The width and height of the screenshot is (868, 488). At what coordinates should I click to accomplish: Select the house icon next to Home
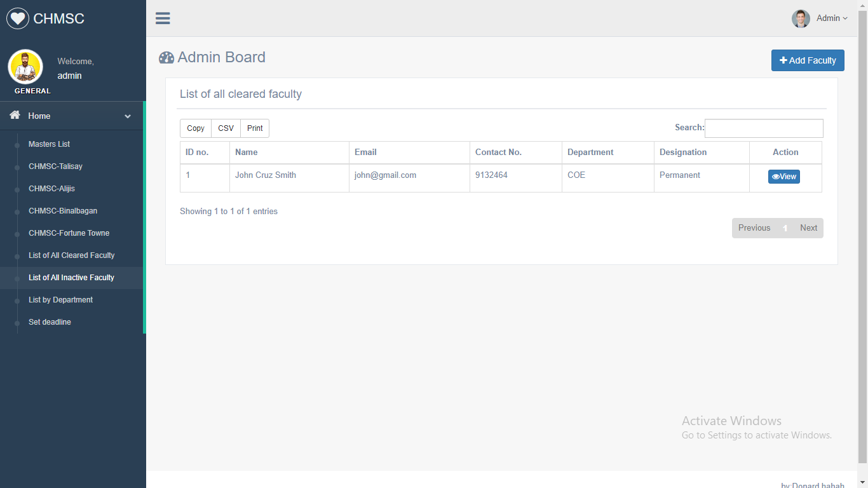click(14, 116)
